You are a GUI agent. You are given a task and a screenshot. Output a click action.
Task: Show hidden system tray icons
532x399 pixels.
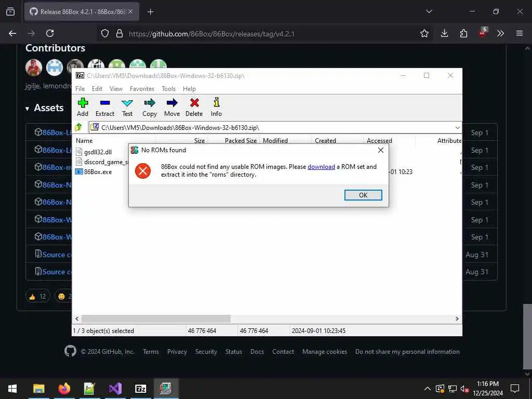click(428, 389)
